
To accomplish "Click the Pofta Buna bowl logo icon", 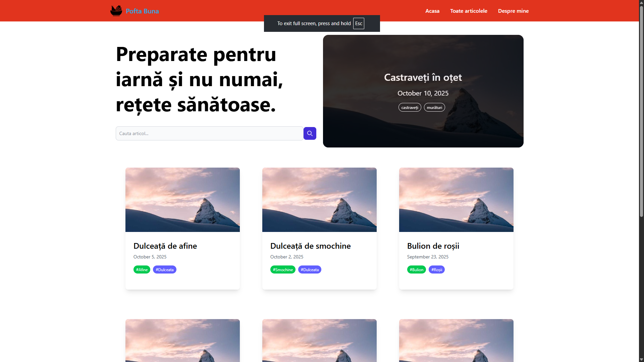I will coord(116,11).
